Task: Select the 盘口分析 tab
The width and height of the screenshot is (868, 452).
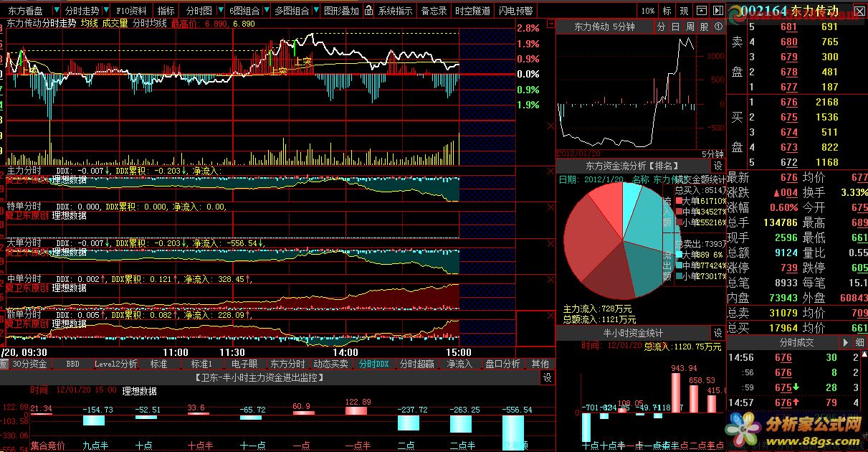Action: click(x=502, y=364)
